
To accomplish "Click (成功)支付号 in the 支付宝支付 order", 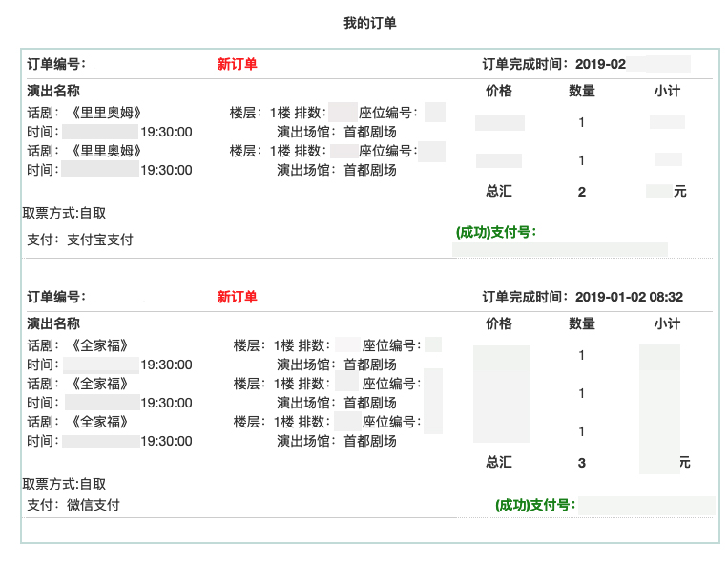I will pyautogui.click(x=496, y=232).
